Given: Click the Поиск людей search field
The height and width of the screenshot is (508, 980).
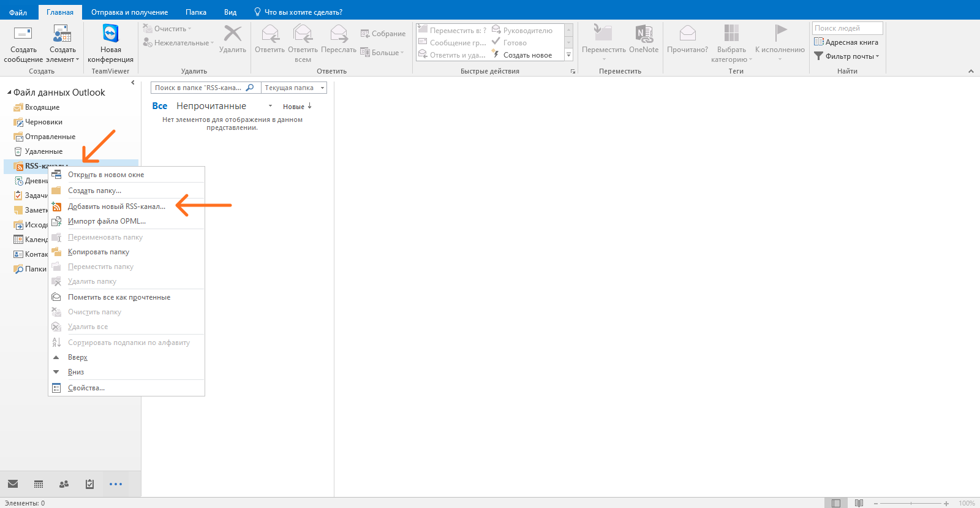Looking at the screenshot, I should (847, 28).
